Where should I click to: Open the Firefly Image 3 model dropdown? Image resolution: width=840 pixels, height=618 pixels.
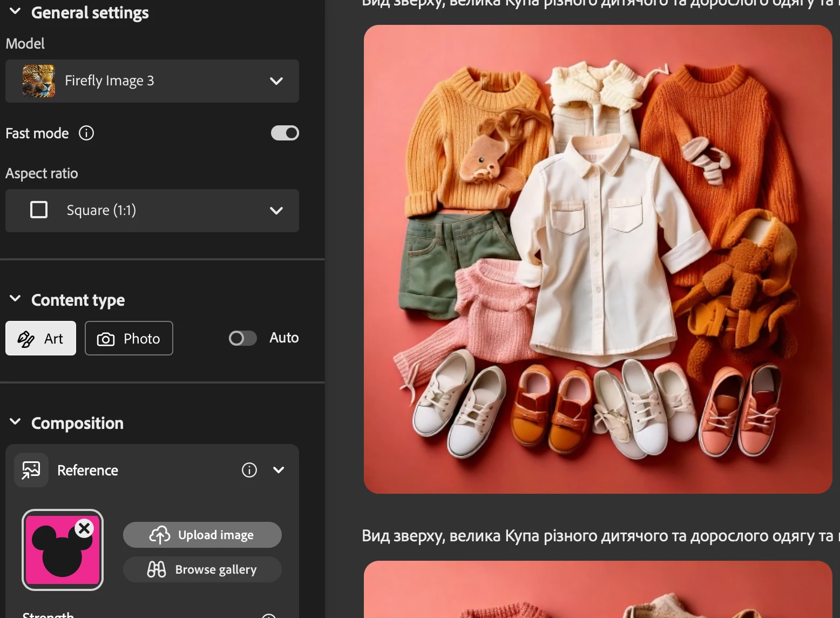152,81
